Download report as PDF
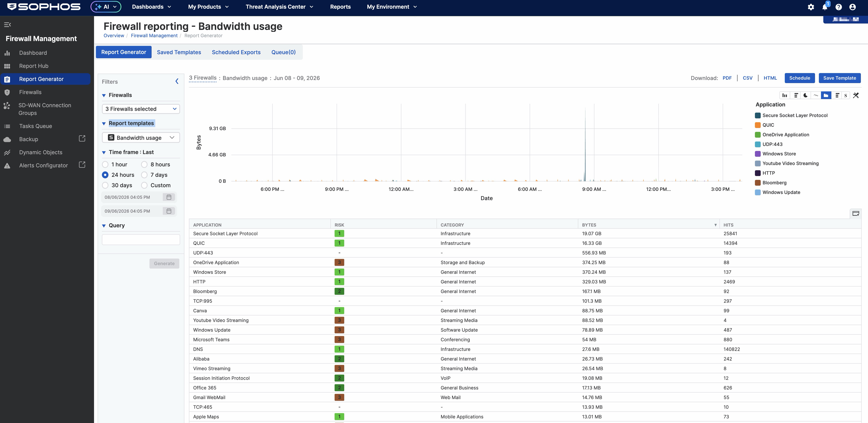Viewport: 868px width, 423px height. pos(727,78)
